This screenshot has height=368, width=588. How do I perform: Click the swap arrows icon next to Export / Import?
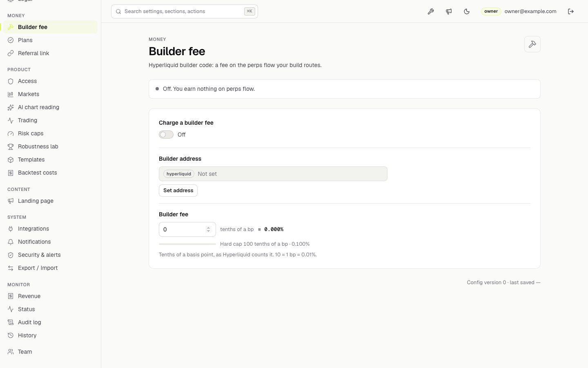point(11,268)
